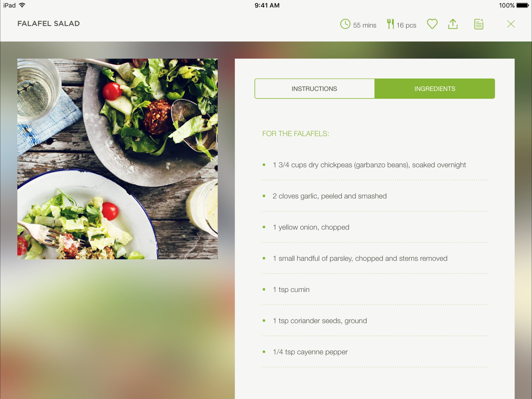Check the Wi-Fi icon in the status bar

pos(22,5)
